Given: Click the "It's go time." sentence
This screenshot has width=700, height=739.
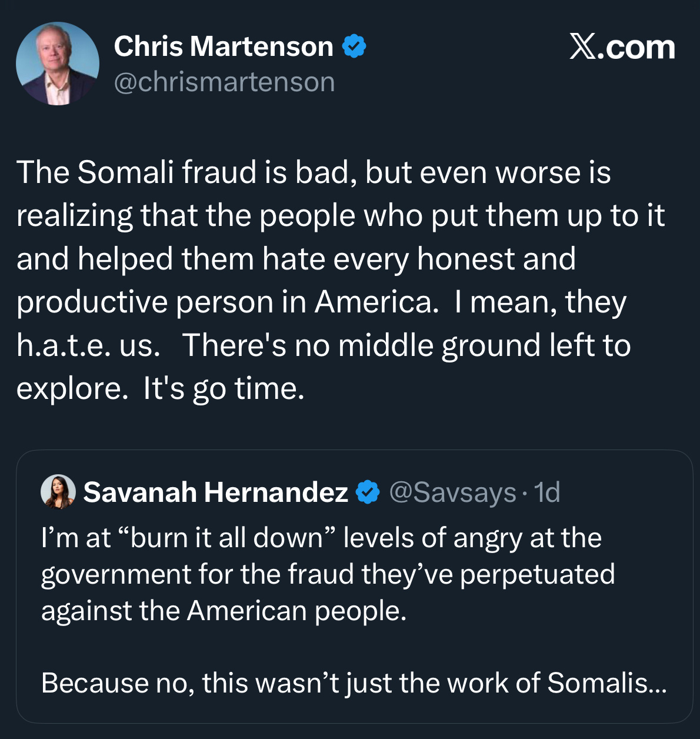Looking at the screenshot, I should tap(224, 388).
